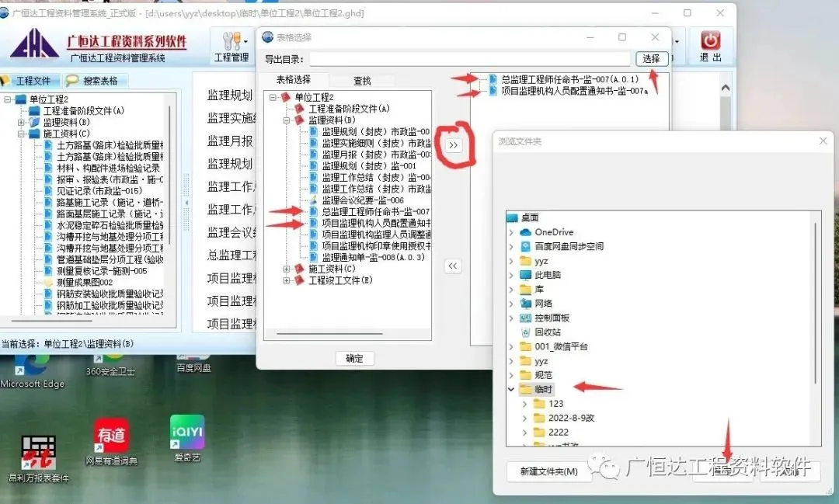This screenshot has width=839, height=504.
Task: Open 网易有道词典 desktop icon
Action: (111, 442)
